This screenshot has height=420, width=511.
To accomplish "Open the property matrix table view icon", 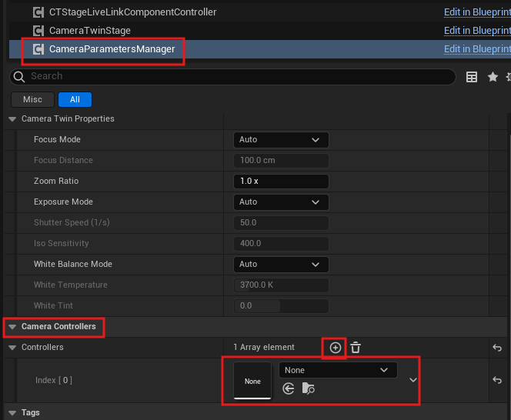I will 472,77.
